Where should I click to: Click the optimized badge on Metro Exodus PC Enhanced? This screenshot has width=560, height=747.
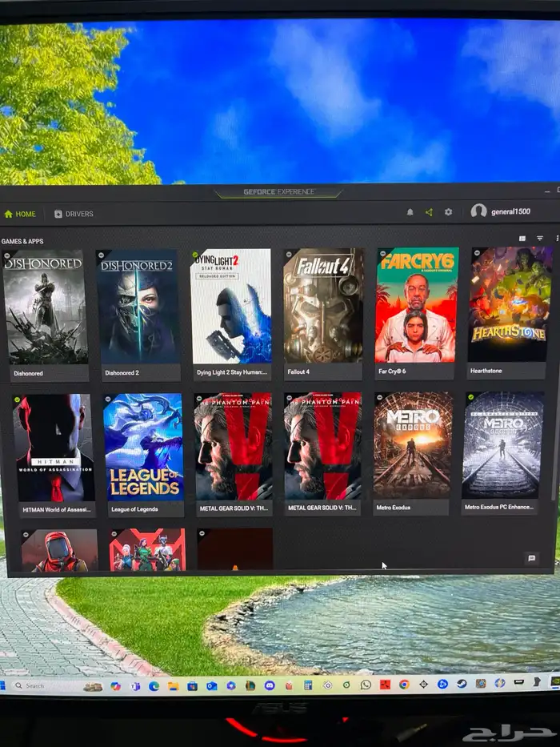pyautogui.click(x=470, y=397)
